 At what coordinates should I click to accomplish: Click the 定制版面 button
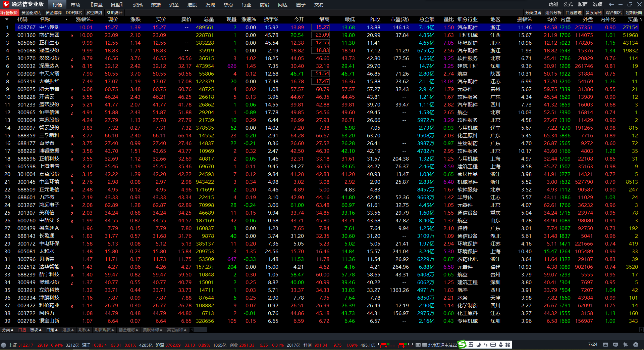point(634,12)
